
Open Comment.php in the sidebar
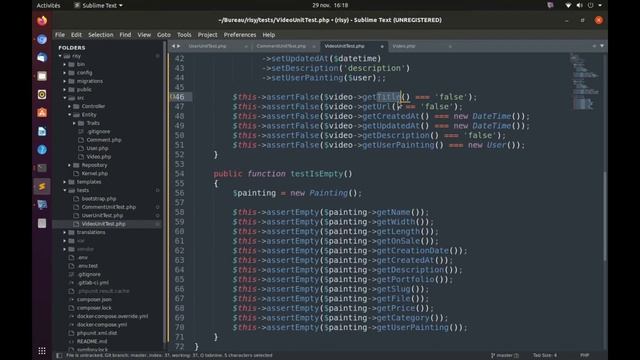click(x=104, y=140)
